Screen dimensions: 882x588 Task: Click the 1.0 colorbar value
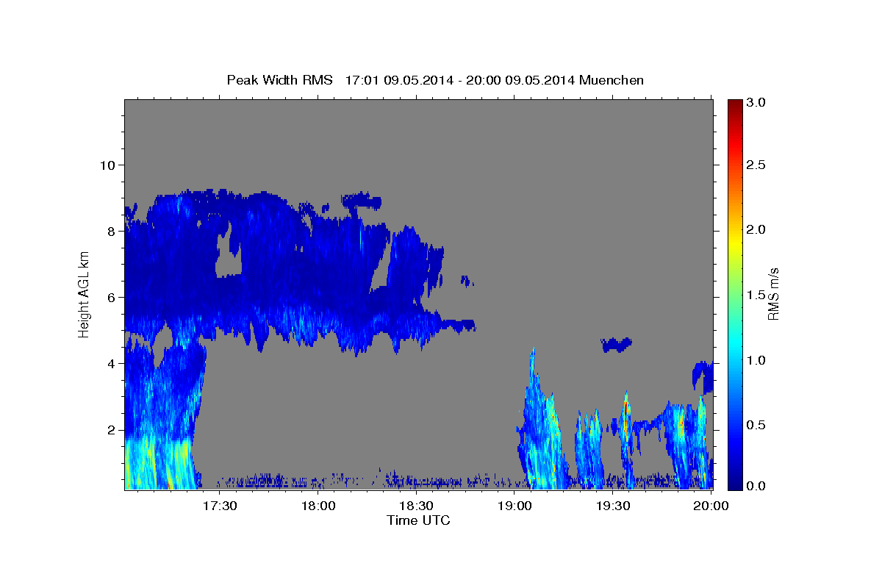(x=756, y=360)
